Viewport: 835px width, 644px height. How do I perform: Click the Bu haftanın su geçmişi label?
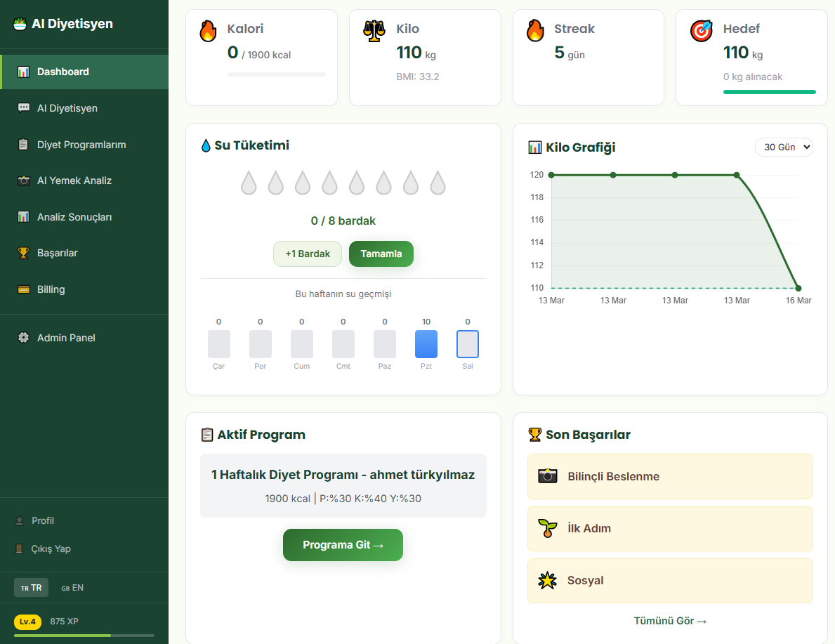[x=343, y=294]
